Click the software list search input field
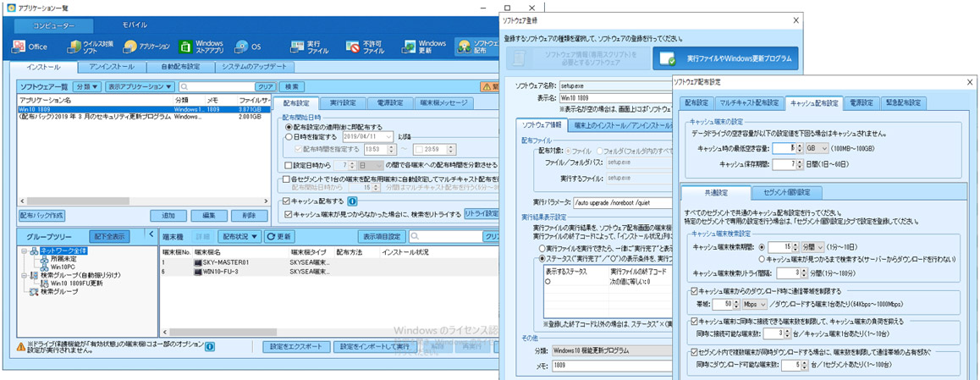 pos(218,87)
